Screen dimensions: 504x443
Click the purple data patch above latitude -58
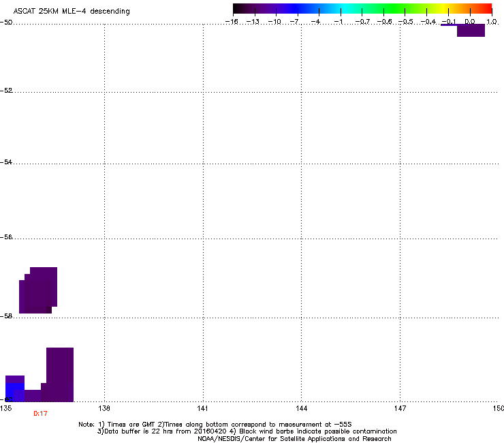pyautogui.click(x=38, y=290)
